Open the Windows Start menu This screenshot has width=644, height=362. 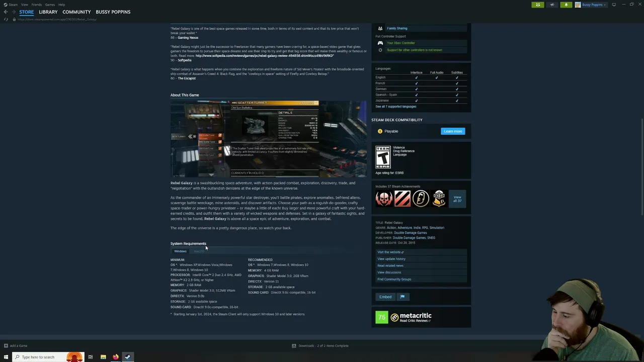click(6, 357)
